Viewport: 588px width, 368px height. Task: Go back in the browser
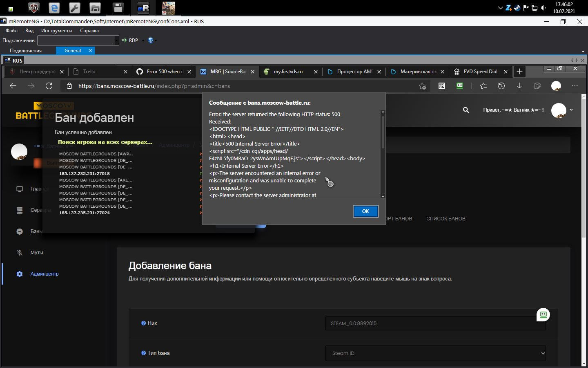(x=13, y=86)
